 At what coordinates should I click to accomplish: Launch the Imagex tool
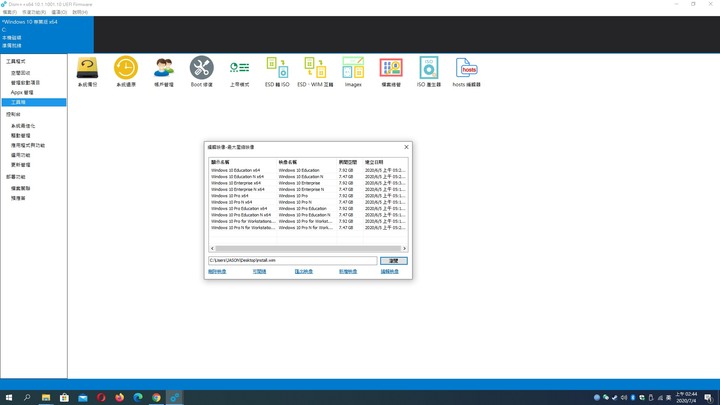point(353,72)
